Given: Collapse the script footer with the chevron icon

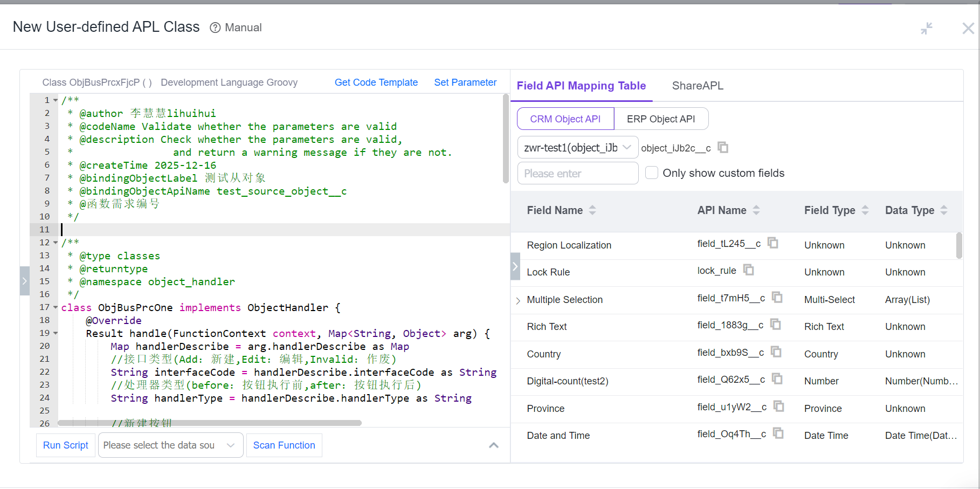Looking at the screenshot, I should coord(494,445).
